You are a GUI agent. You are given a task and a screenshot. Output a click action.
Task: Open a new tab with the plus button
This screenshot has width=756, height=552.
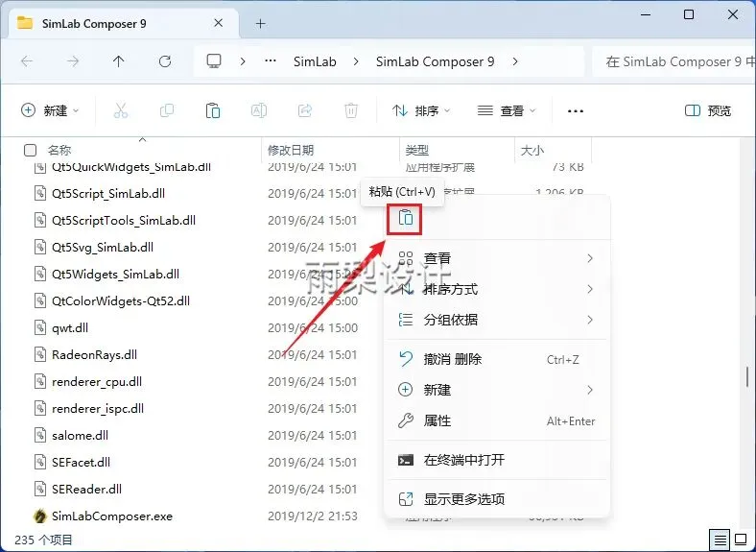pos(260,23)
